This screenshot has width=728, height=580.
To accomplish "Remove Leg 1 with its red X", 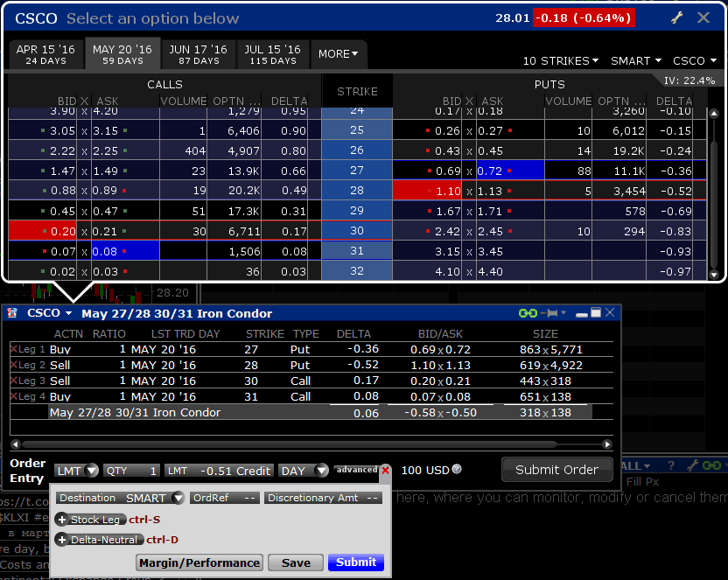I will click(x=13, y=349).
